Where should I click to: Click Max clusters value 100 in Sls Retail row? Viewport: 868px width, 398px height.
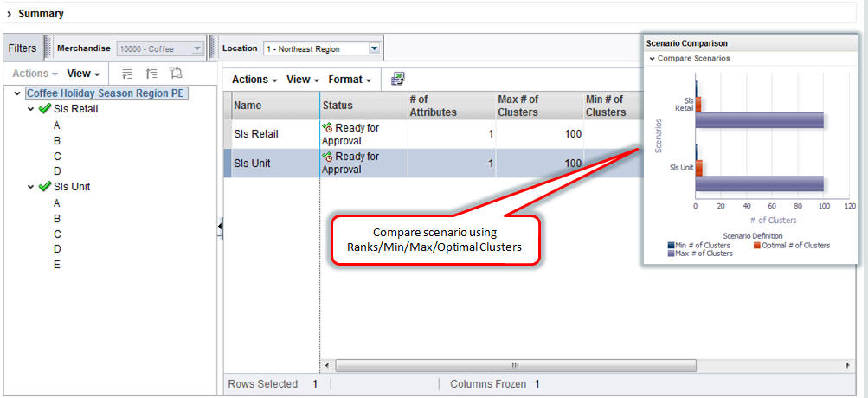573,134
